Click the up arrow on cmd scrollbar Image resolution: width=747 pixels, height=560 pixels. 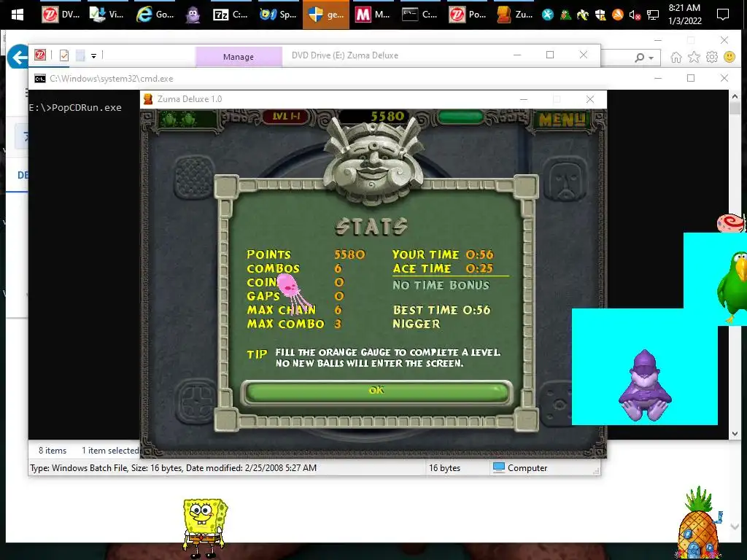point(735,97)
